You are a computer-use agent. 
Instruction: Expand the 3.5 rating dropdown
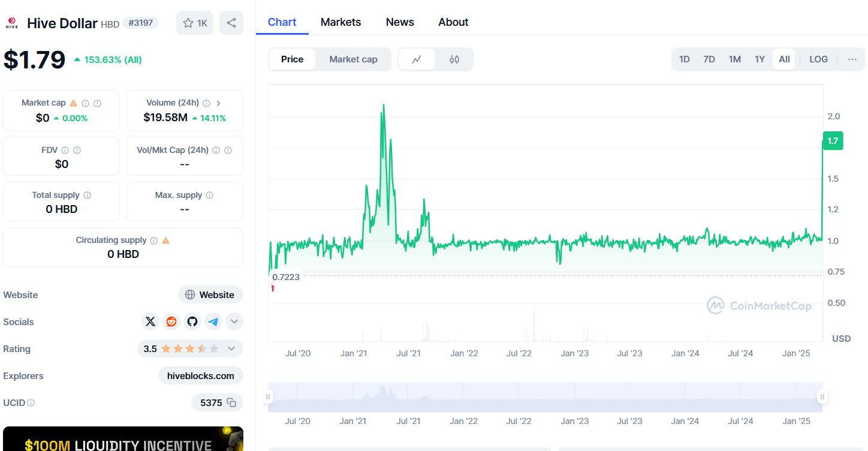pos(190,348)
